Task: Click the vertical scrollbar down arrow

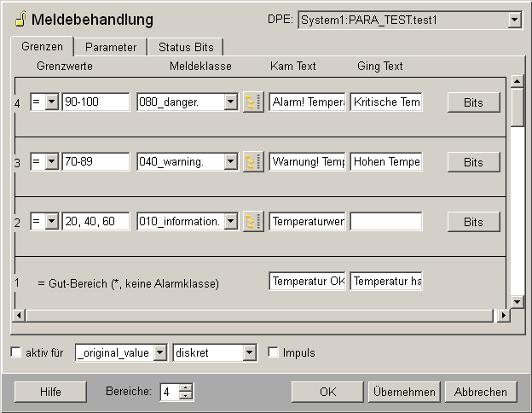Action: pyautogui.click(x=517, y=301)
